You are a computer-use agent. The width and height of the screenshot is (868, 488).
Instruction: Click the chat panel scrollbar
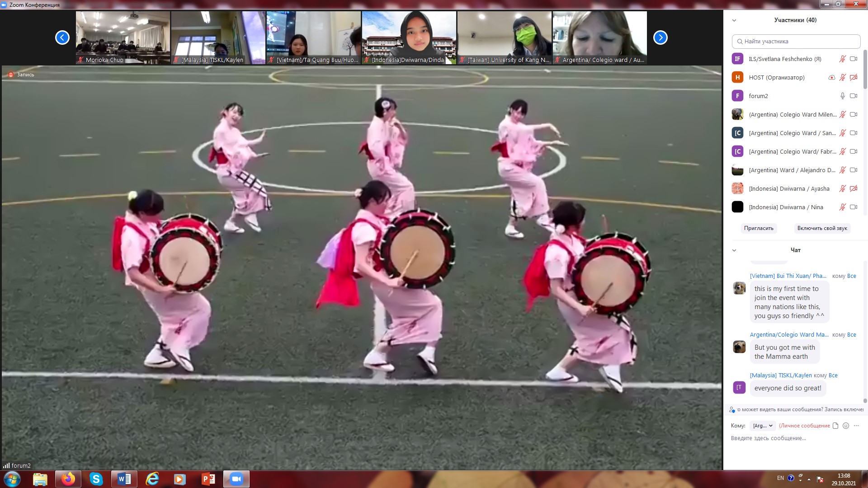click(x=865, y=401)
